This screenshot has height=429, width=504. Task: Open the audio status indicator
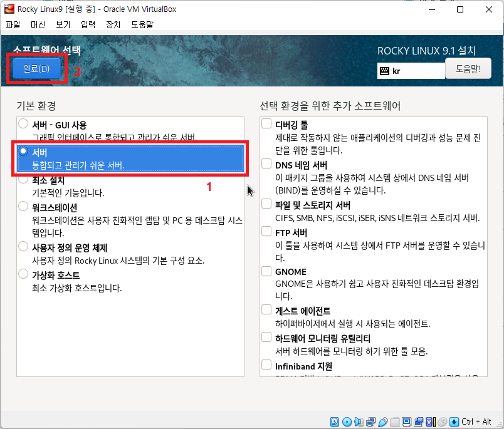359,421
